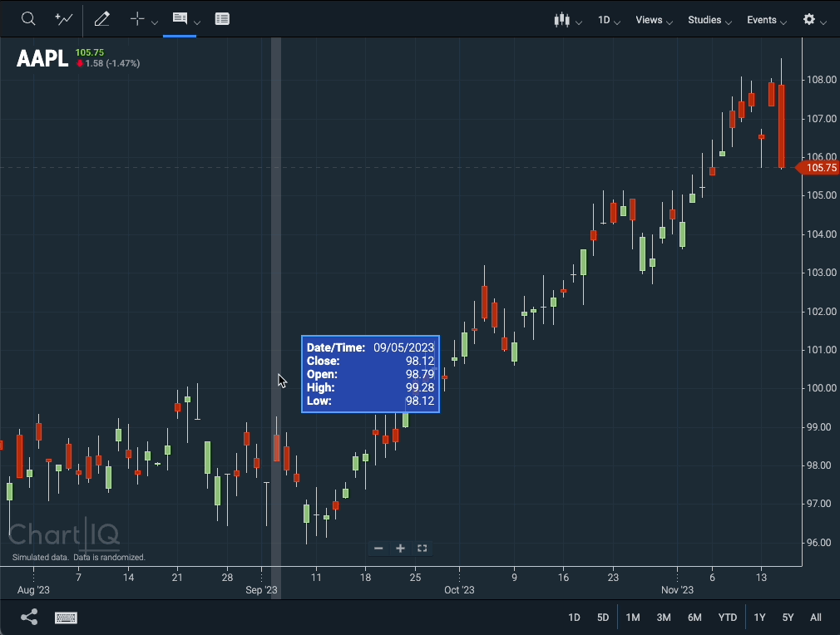Expand the settings dropdown chevron
Viewport: 840px width, 635px height.
click(824, 22)
